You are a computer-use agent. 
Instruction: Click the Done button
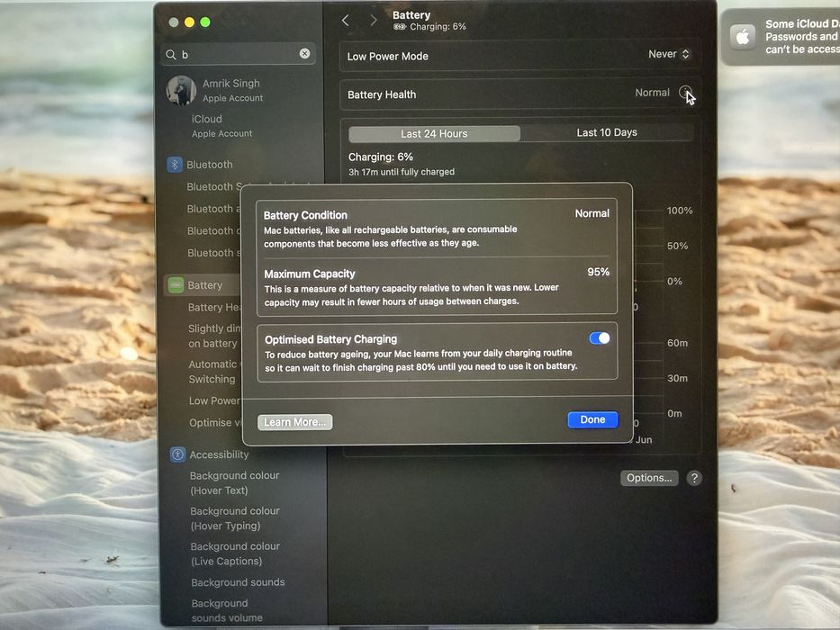click(x=592, y=419)
